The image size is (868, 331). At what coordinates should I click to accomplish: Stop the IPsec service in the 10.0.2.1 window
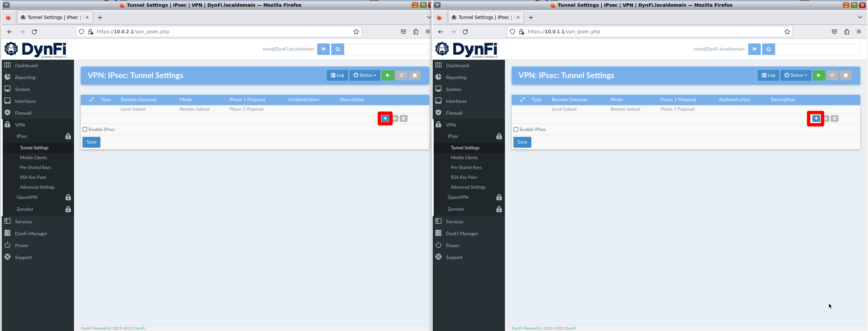[415, 75]
